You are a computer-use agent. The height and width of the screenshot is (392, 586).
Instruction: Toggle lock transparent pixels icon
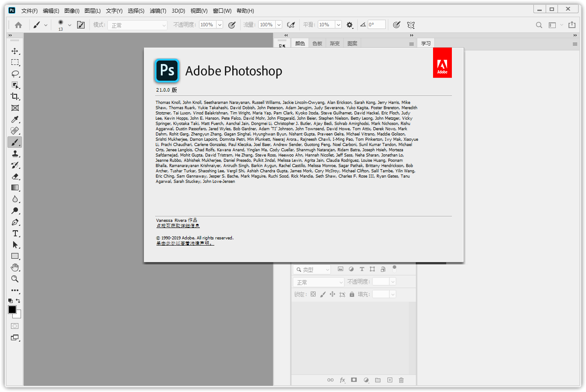(x=313, y=294)
